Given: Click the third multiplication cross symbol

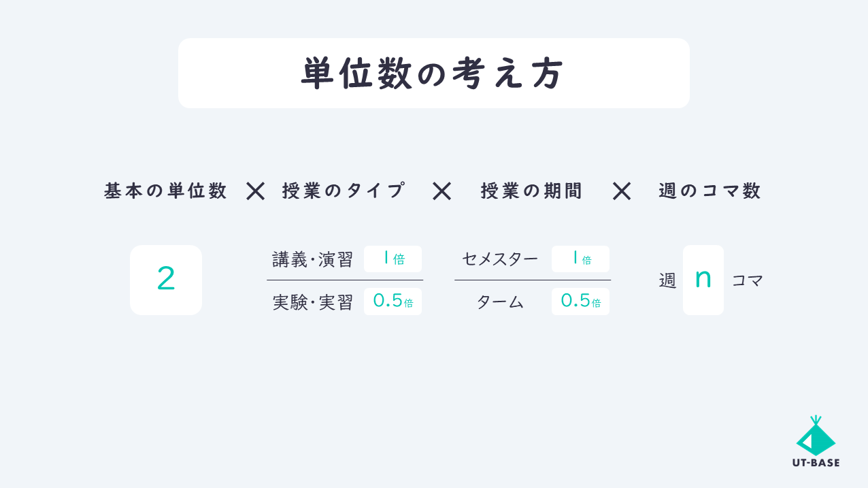Looking at the screenshot, I should pos(621,191).
